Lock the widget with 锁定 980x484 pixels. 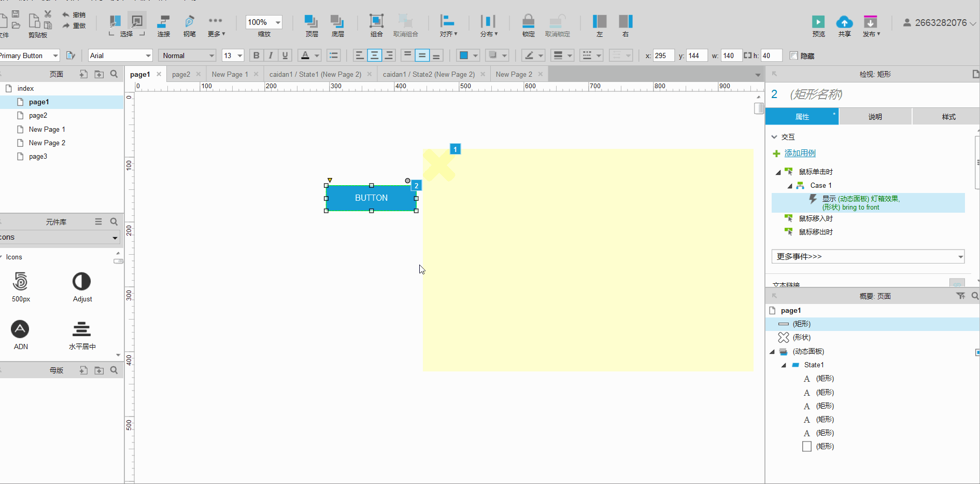528,25
